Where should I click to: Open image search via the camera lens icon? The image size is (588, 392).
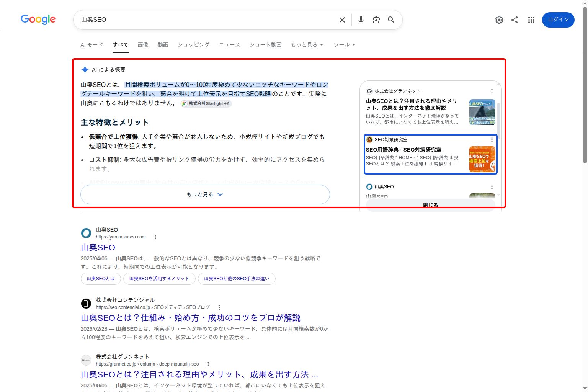point(376,20)
